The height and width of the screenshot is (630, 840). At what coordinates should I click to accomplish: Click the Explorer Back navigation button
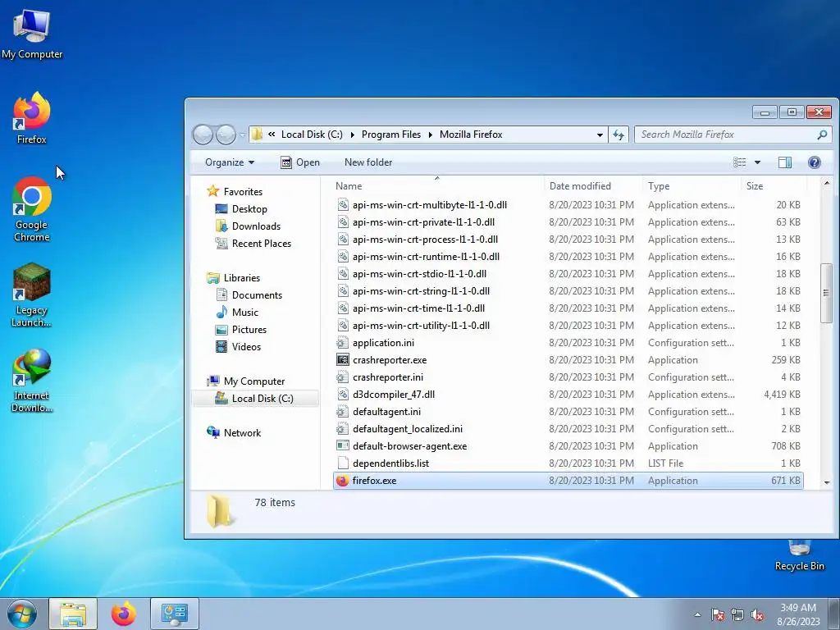pyautogui.click(x=203, y=135)
